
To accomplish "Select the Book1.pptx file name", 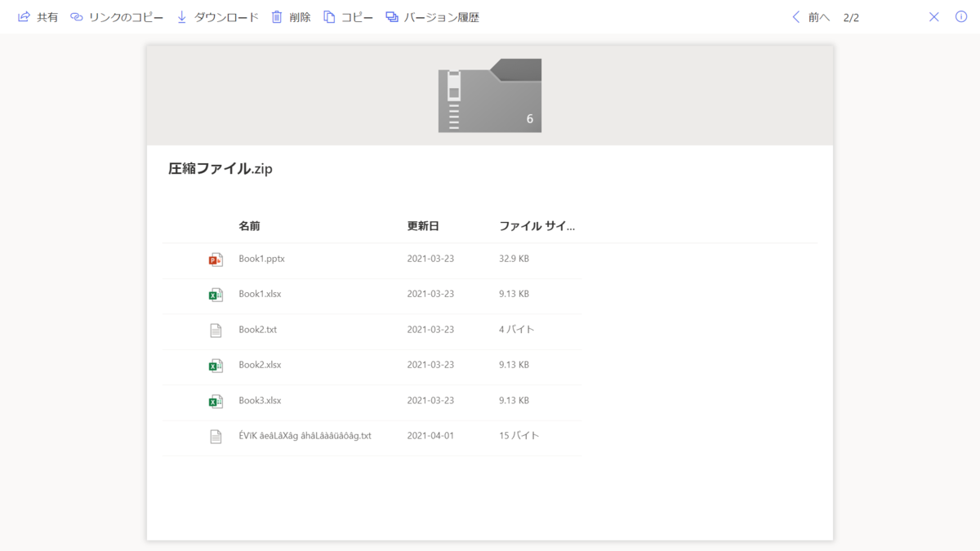I will [x=261, y=259].
